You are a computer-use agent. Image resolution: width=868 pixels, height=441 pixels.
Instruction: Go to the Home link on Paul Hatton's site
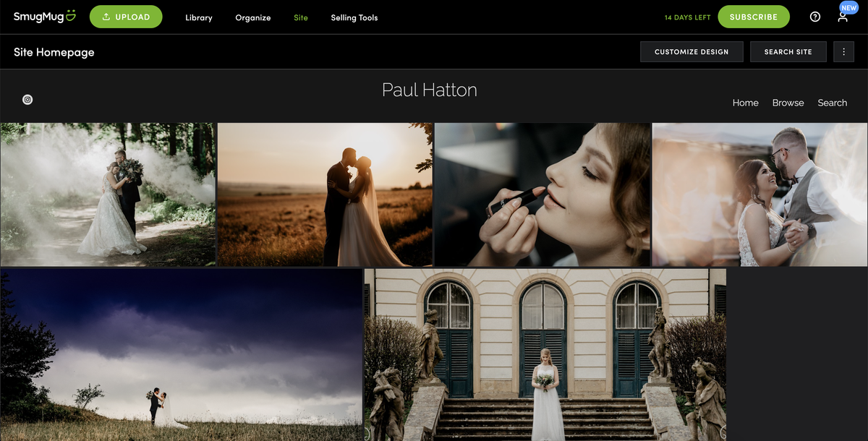pos(745,103)
